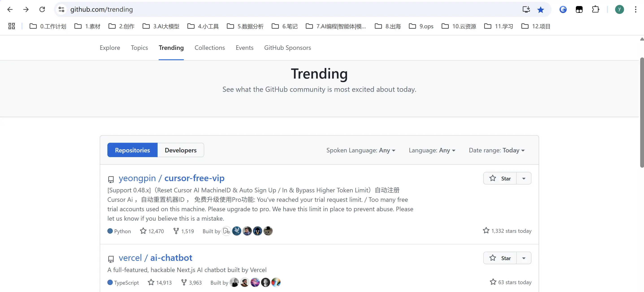Open the 8.出海 bookmark folder
644x292 pixels.
[x=388, y=26]
